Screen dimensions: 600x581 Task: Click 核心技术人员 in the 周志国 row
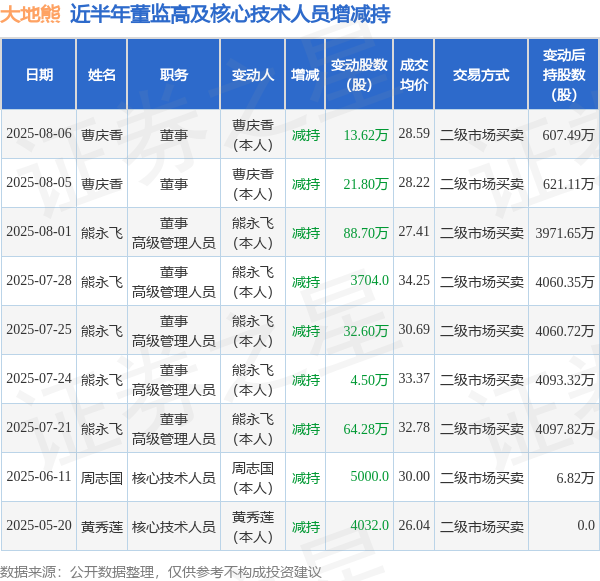[x=174, y=478]
